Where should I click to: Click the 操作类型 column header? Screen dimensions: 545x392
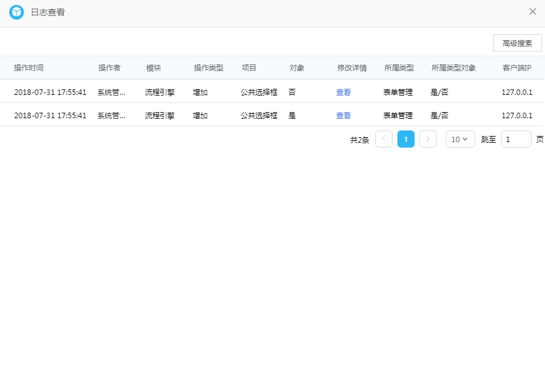(209, 68)
